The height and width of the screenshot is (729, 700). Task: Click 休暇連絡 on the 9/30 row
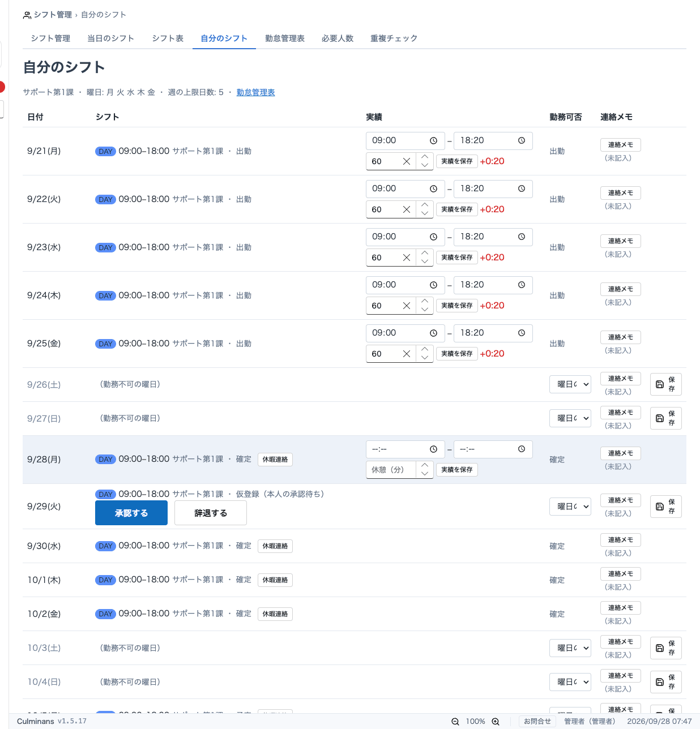pyautogui.click(x=275, y=546)
